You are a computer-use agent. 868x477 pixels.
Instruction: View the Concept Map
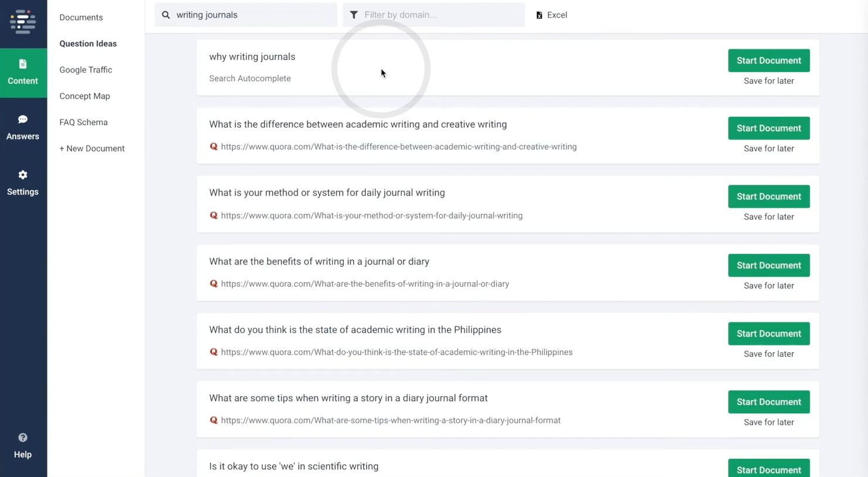84,96
